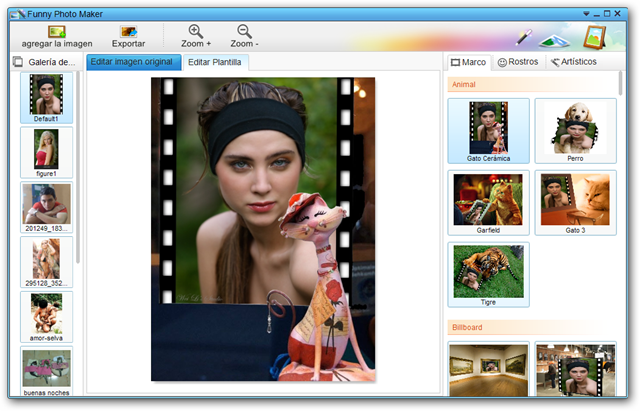The height and width of the screenshot is (411, 640).
Task: Choose the Garfield frame template
Action: [x=488, y=203]
